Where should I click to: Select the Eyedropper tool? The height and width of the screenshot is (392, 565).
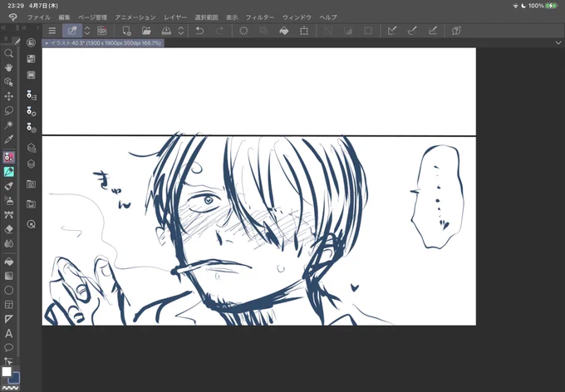(8, 140)
